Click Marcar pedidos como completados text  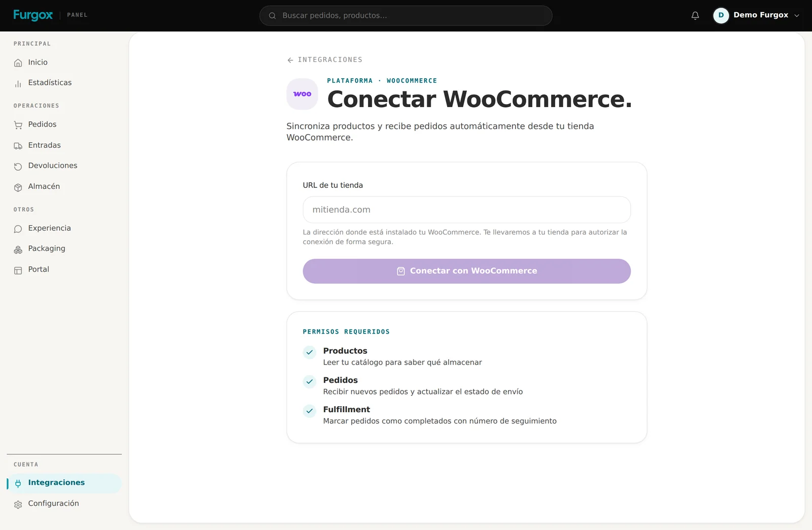tap(439, 421)
